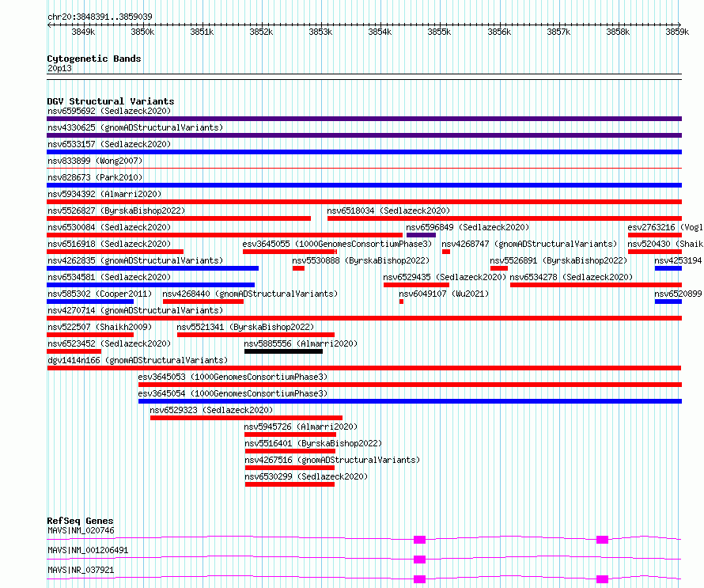The image size is (704, 588).
Task: Open nsv5945726 (Almarri2020) variant label
Action: point(301,427)
